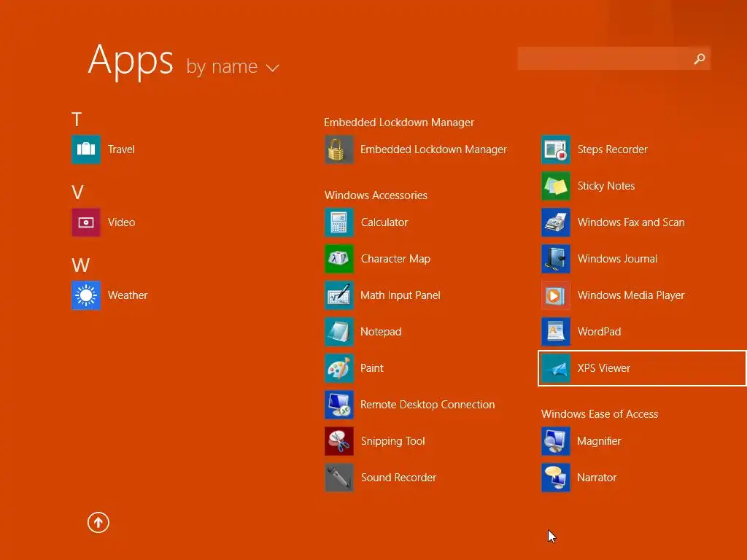Open the Travel app suitcase icon

tap(86, 149)
